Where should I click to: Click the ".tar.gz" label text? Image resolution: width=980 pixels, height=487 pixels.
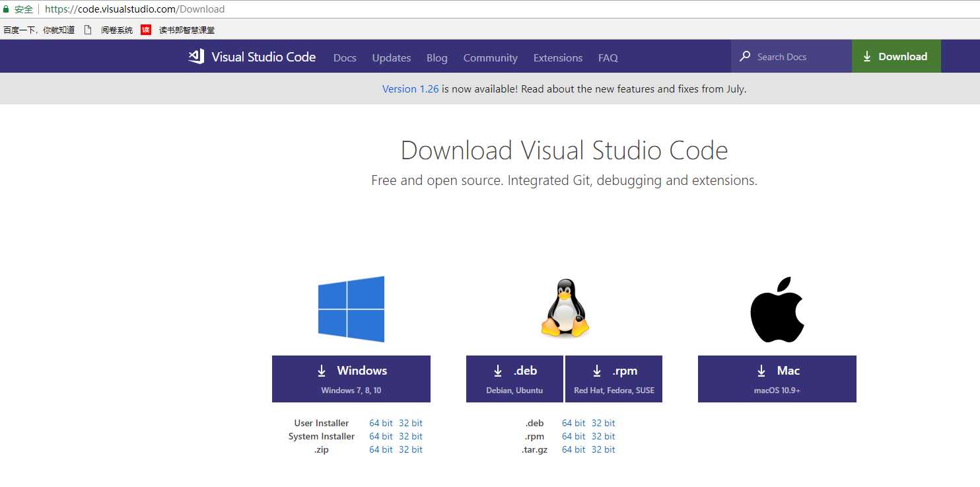tap(534, 449)
